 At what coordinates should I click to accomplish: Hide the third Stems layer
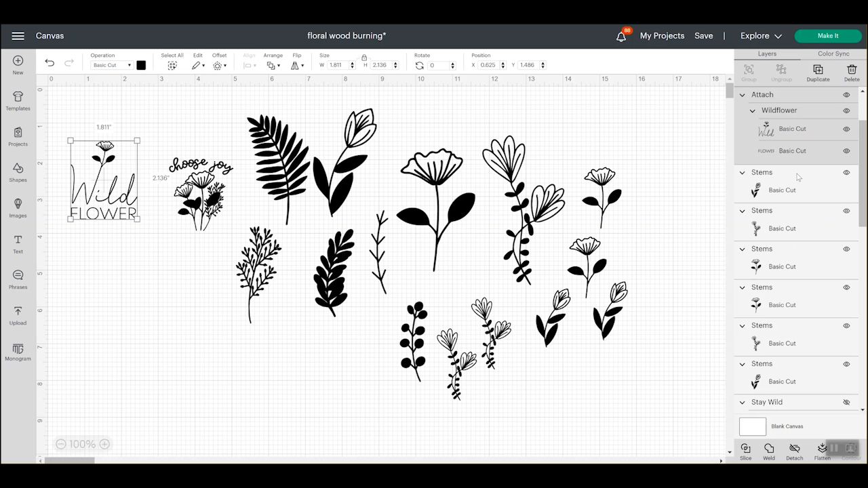tap(846, 249)
